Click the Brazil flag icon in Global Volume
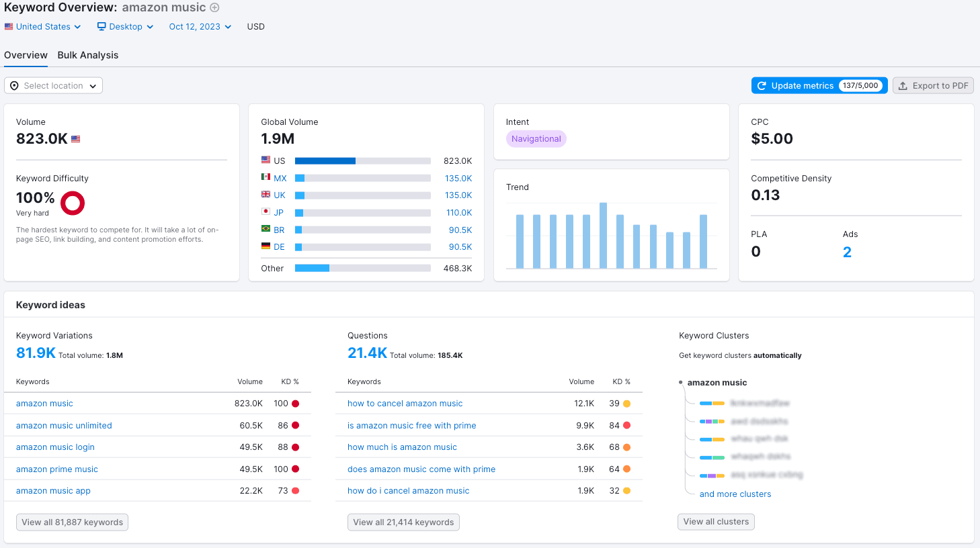This screenshot has width=980, height=548. [x=266, y=229]
